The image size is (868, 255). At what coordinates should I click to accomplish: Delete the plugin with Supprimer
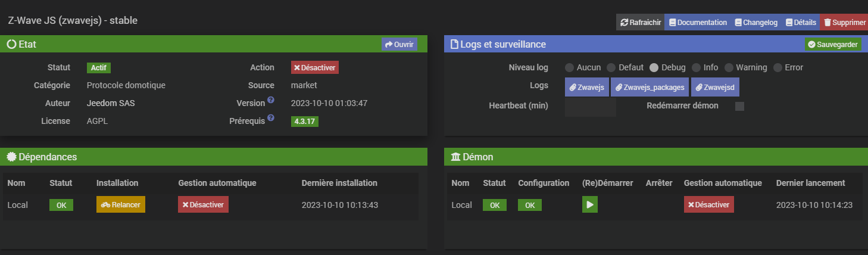pos(844,23)
